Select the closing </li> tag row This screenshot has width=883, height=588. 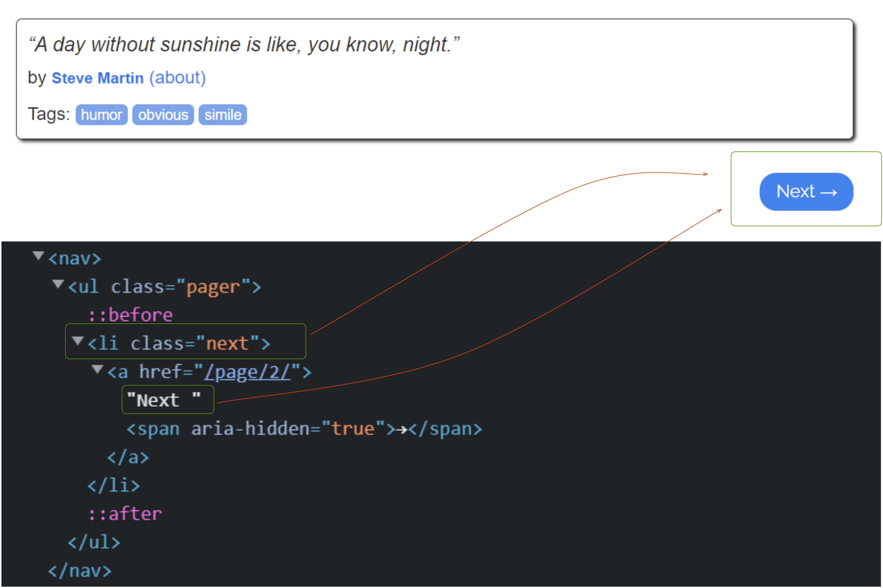[114, 486]
